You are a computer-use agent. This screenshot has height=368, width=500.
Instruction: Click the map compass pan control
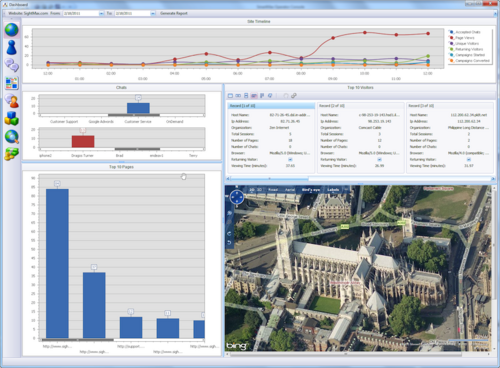[x=237, y=197]
